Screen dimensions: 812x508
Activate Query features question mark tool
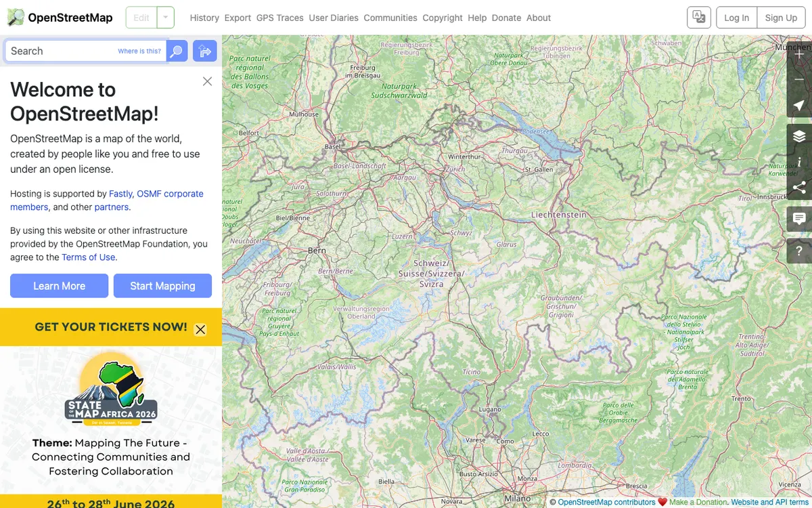[x=799, y=251]
